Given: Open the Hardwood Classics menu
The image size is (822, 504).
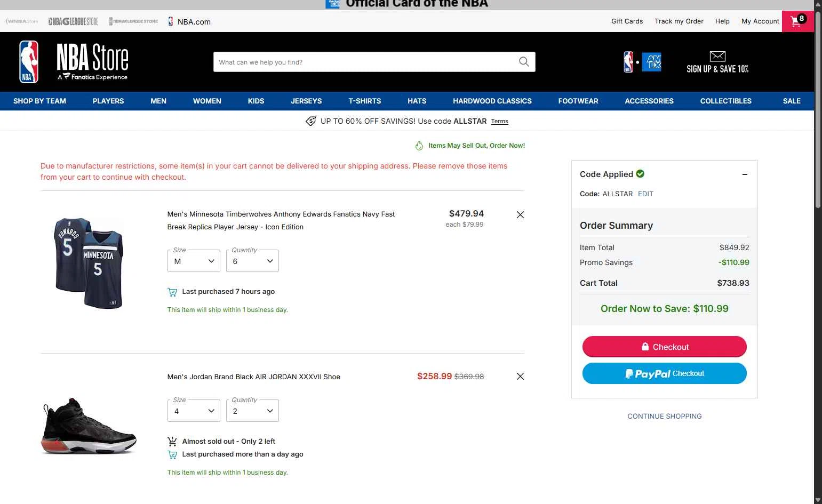Looking at the screenshot, I should tap(492, 101).
